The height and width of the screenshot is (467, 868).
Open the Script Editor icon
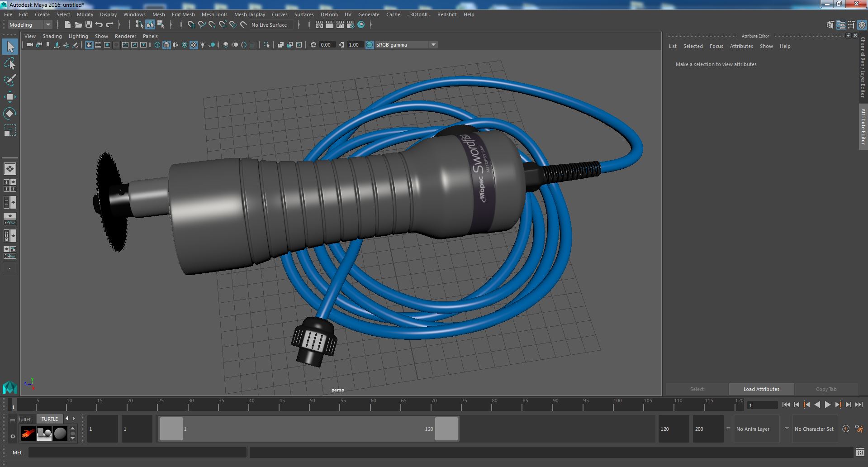point(860,452)
